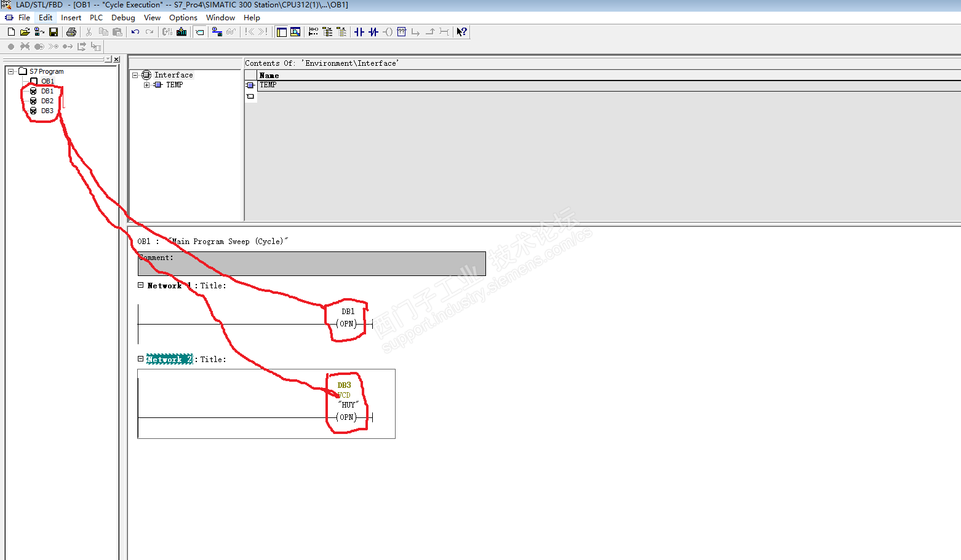
Task: Insert an output coil from toolbar
Action: coord(388,32)
